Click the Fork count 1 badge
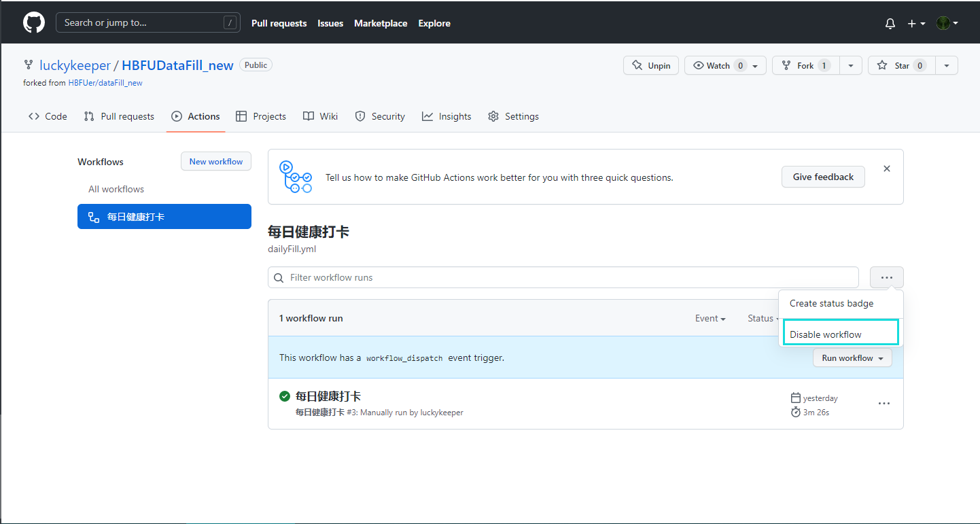 (x=824, y=65)
